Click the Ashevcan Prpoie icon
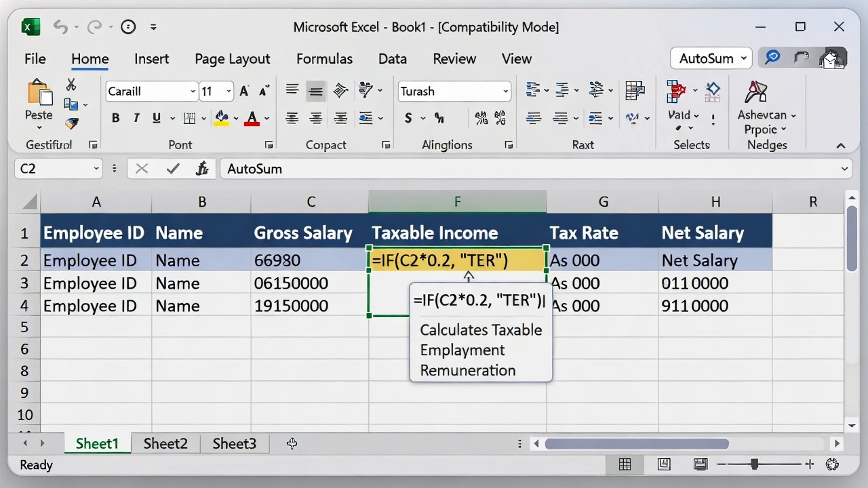Screen dimensions: 868x488 [x=755, y=92]
